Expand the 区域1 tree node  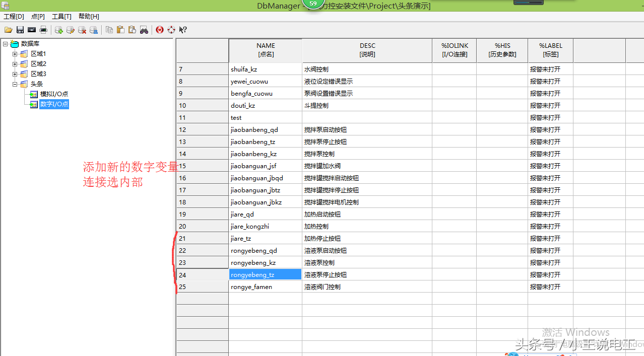[x=15, y=54]
